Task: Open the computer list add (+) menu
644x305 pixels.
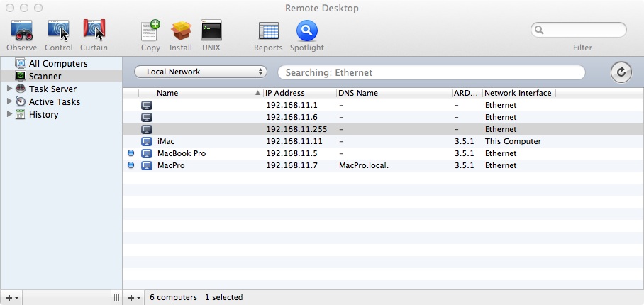Action: [x=134, y=298]
